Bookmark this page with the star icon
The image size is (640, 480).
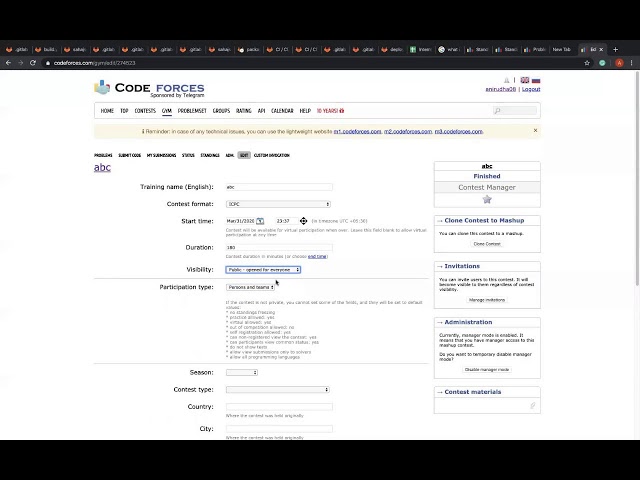(587, 63)
